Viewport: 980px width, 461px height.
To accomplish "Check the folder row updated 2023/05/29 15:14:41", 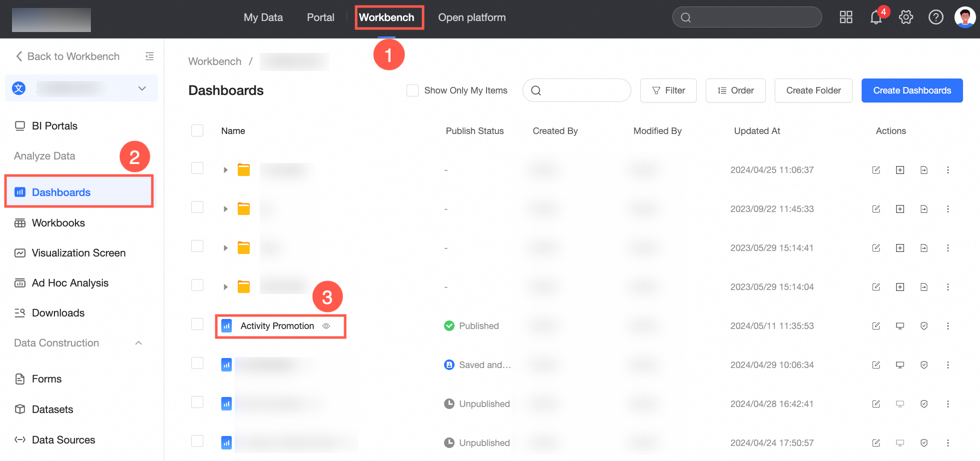I will [x=197, y=246].
